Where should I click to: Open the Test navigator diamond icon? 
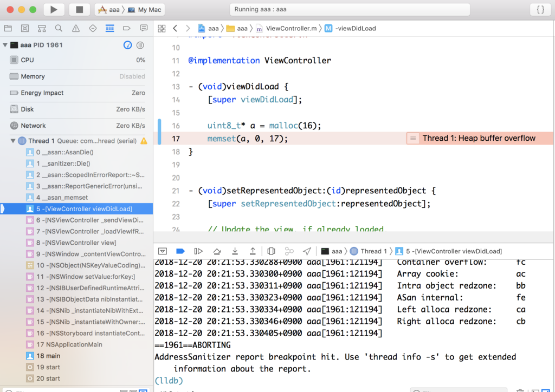93,28
